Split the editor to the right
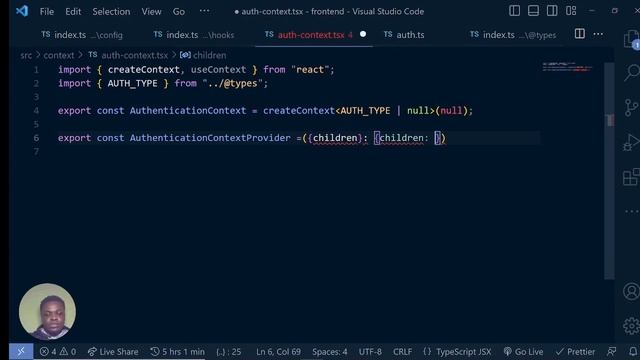 (580, 34)
